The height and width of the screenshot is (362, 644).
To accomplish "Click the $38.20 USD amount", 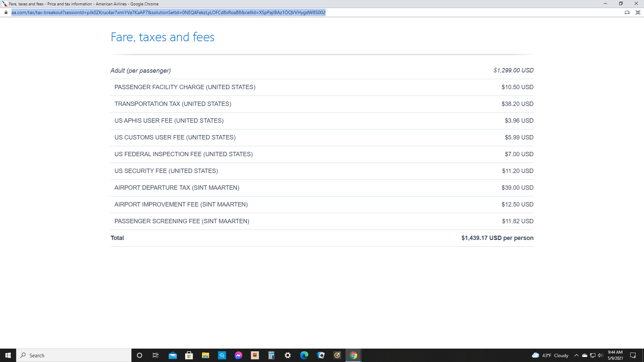I will tap(517, 104).
